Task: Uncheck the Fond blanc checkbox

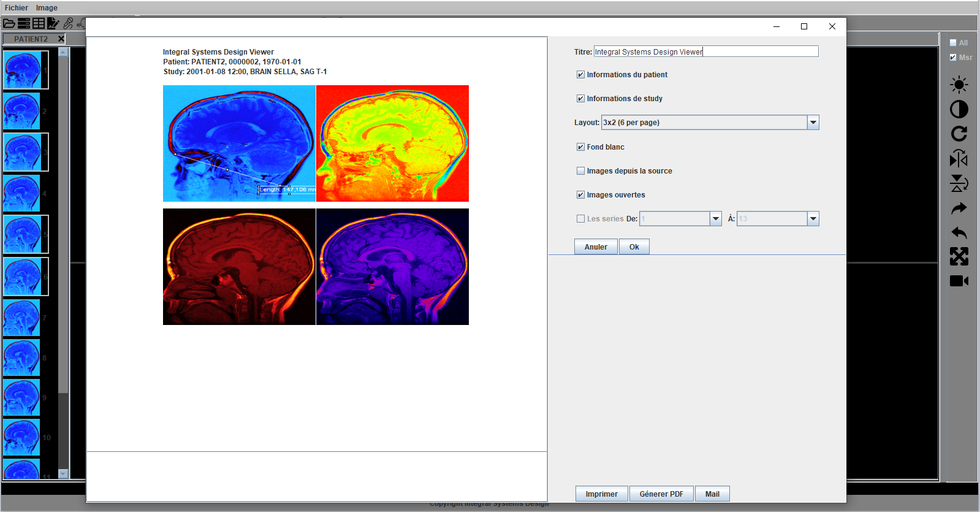Action: pos(580,147)
